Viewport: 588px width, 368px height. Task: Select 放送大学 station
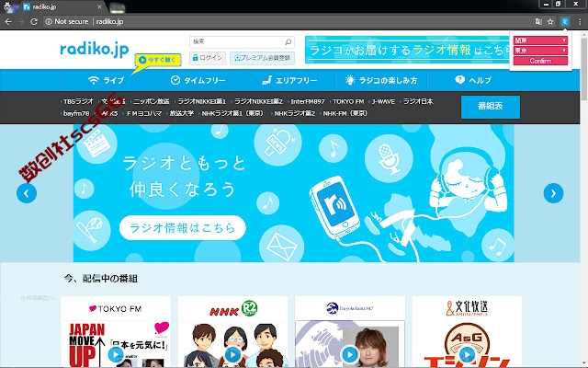coord(182,113)
